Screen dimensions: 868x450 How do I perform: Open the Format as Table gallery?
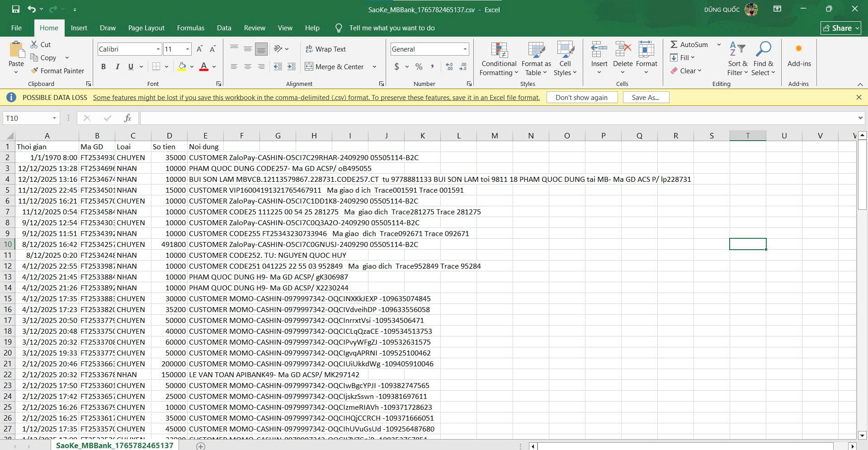click(x=536, y=50)
